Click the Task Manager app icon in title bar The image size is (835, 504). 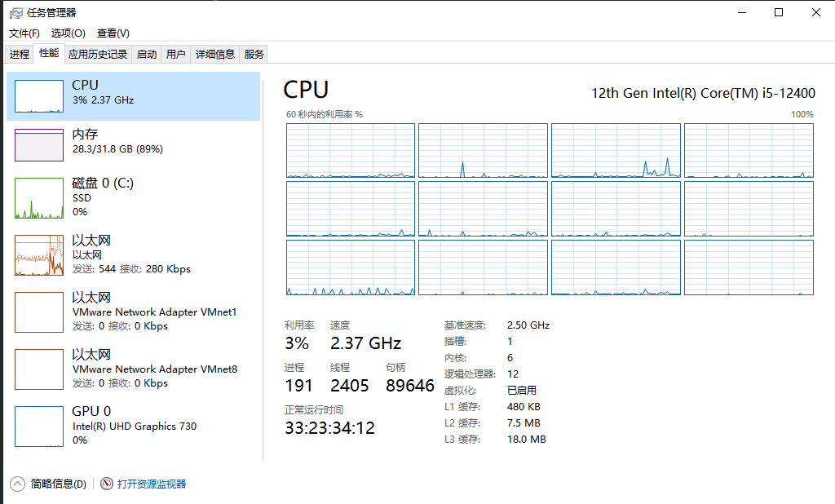point(15,12)
